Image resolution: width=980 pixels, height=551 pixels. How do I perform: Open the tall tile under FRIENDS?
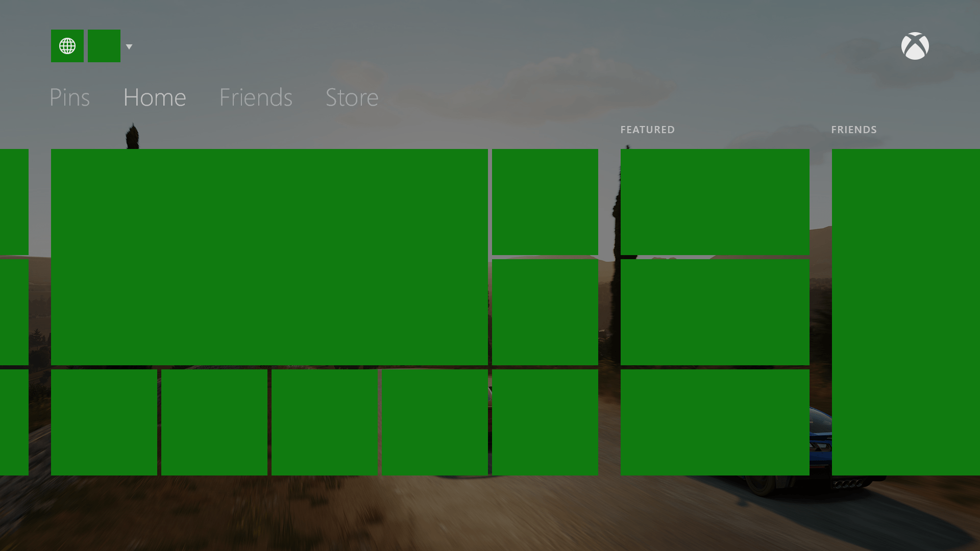click(x=906, y=312)
